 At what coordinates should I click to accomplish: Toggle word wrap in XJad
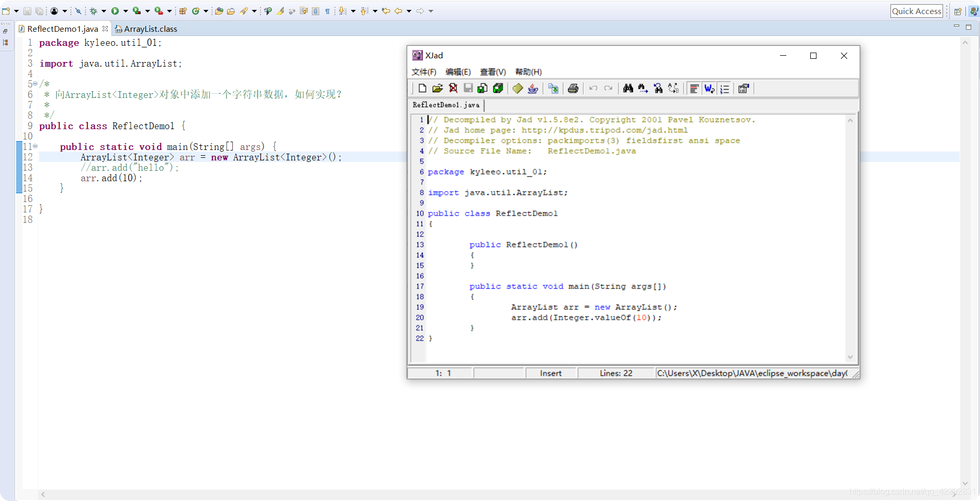click(x=708, y=89)
